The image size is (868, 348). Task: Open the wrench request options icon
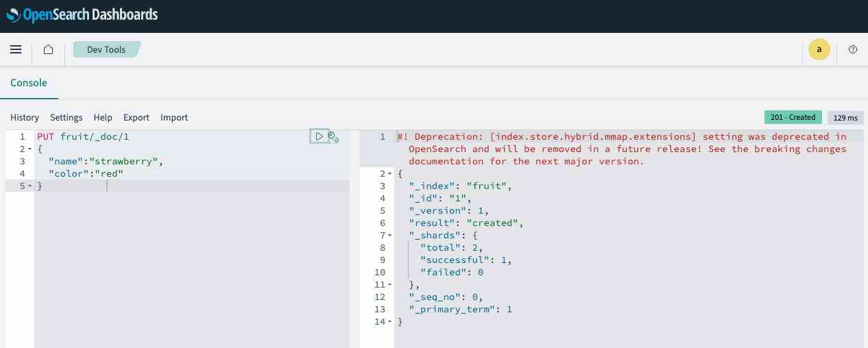click(x=334, y=137)
